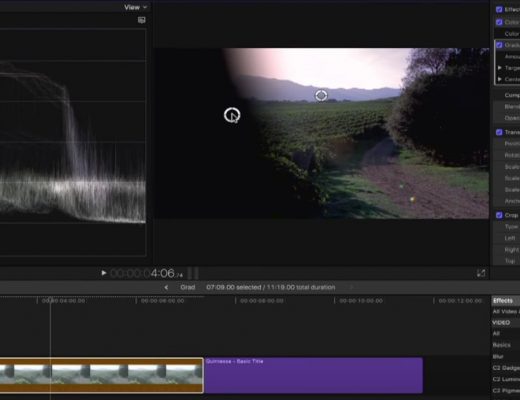Toggle the Crop checkbox in inspector
520x400 pixels.
pyautogui.click(x=499, y=215)
